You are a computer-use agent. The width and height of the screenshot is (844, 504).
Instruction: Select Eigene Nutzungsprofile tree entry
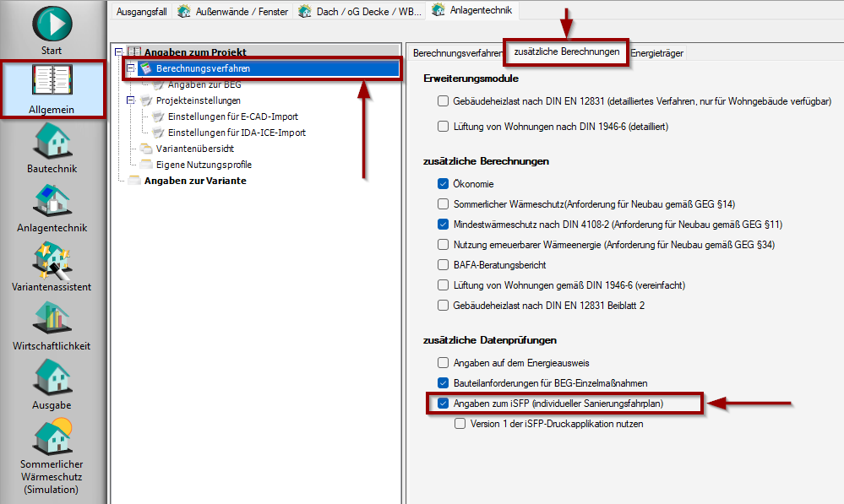coord(204,165)
